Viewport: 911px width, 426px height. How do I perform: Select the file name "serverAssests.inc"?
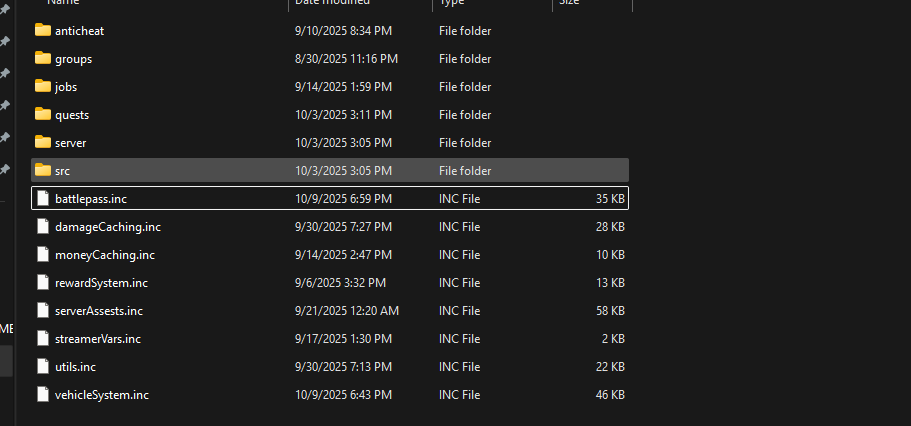tap(99, 311)
